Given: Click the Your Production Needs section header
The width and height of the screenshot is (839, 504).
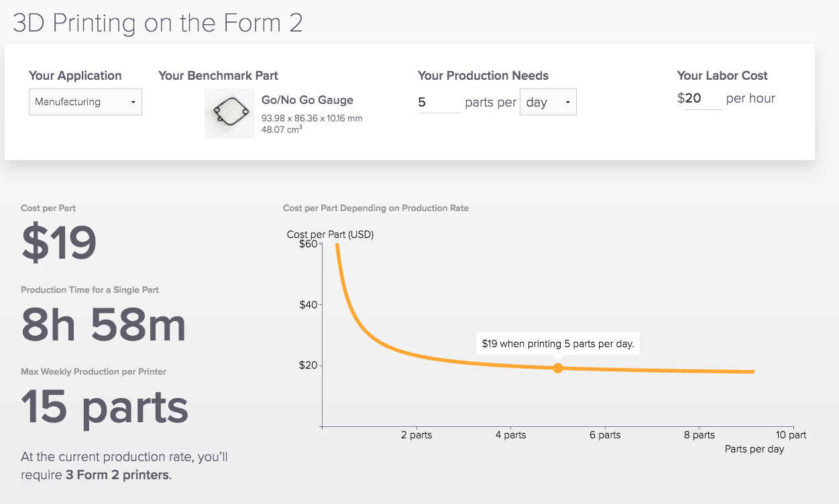Looking at the screenshot, I should click(483, 75).
